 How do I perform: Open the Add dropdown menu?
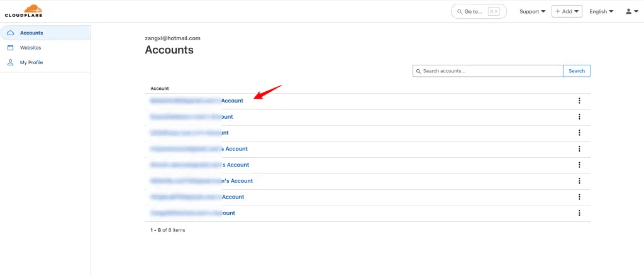tap(567, 11)
